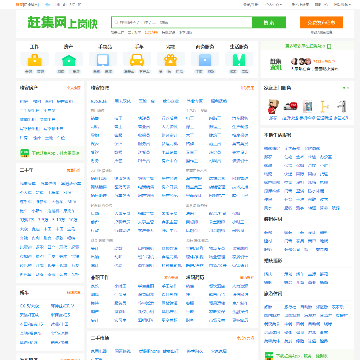The width and height of the screenshot is (360, 360).
Task: Click the green search button
Action: [x=269, y=22]
